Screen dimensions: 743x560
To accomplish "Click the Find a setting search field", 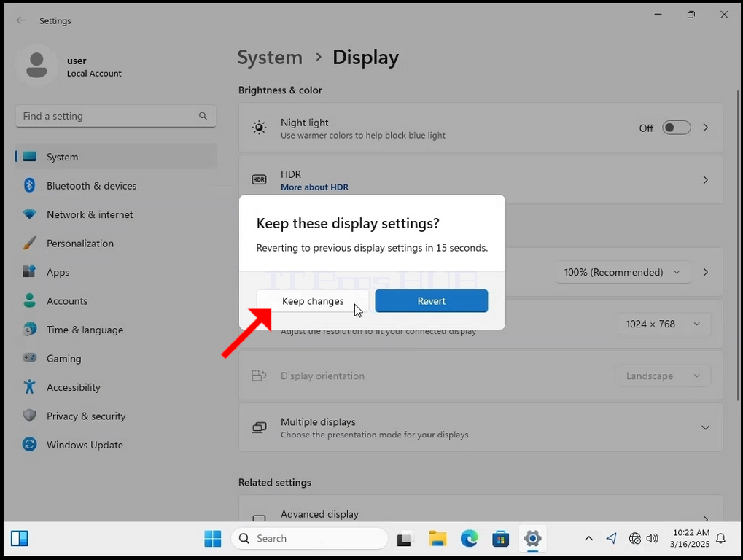I will point(116,116).
